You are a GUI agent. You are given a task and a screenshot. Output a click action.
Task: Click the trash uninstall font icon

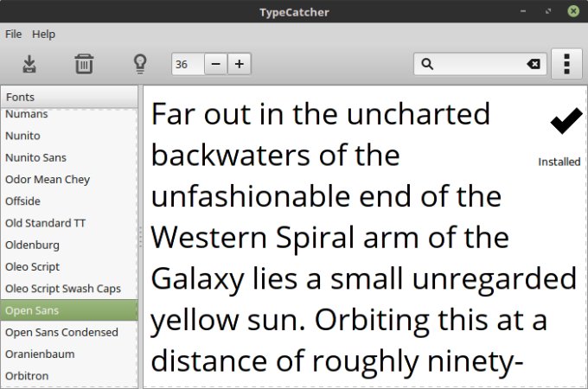click(x=84, y=64)
